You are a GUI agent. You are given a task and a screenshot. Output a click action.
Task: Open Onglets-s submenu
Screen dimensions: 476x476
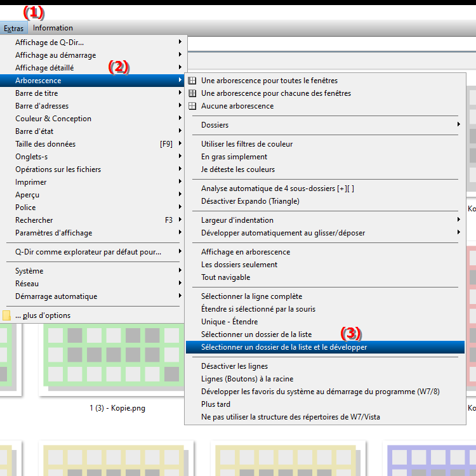tap(92, 157)
